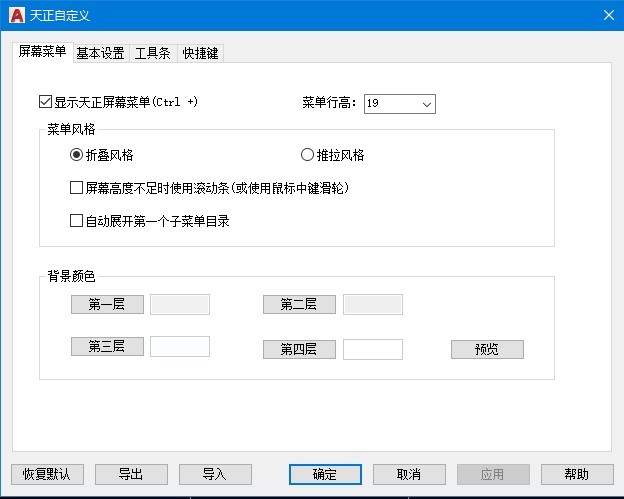The height and width of the screenshot is (499, 624).
Task: Click the 导出 export button
Action: (131, 474)
